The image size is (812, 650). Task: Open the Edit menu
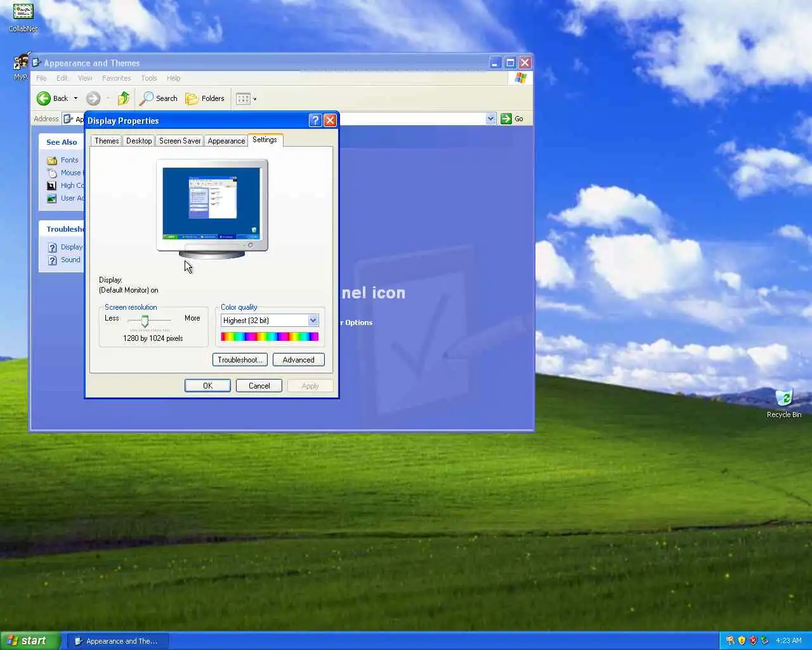tap(62, 78)
